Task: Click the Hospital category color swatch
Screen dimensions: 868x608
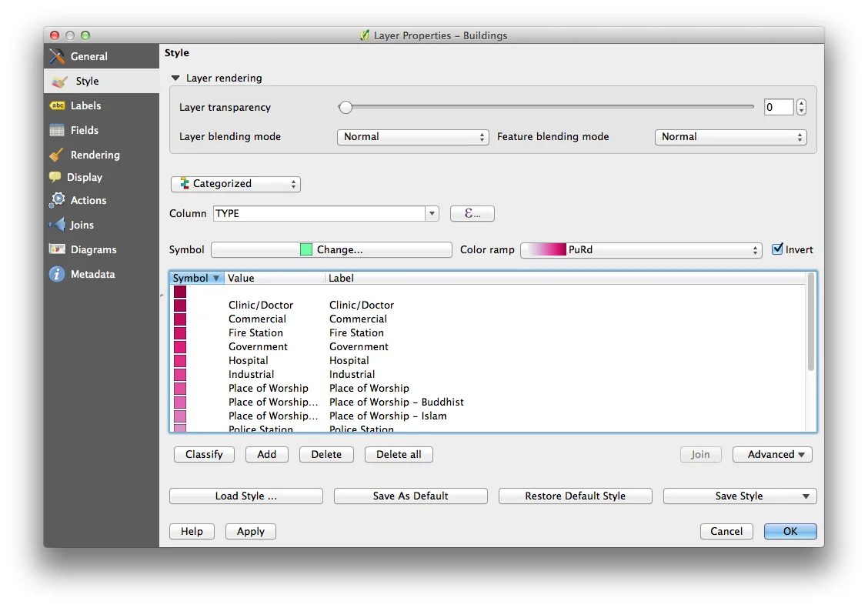Action: [x=179, y=361]
